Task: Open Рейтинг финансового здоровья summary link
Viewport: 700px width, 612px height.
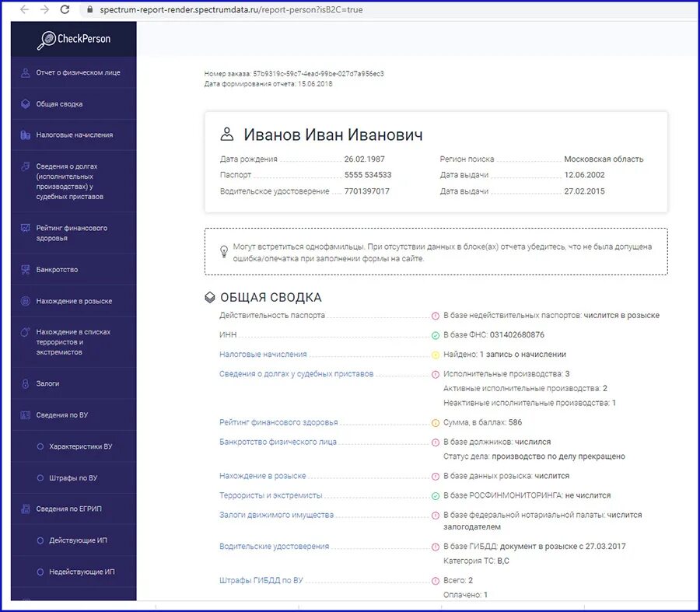Action: tap(278, 422)
